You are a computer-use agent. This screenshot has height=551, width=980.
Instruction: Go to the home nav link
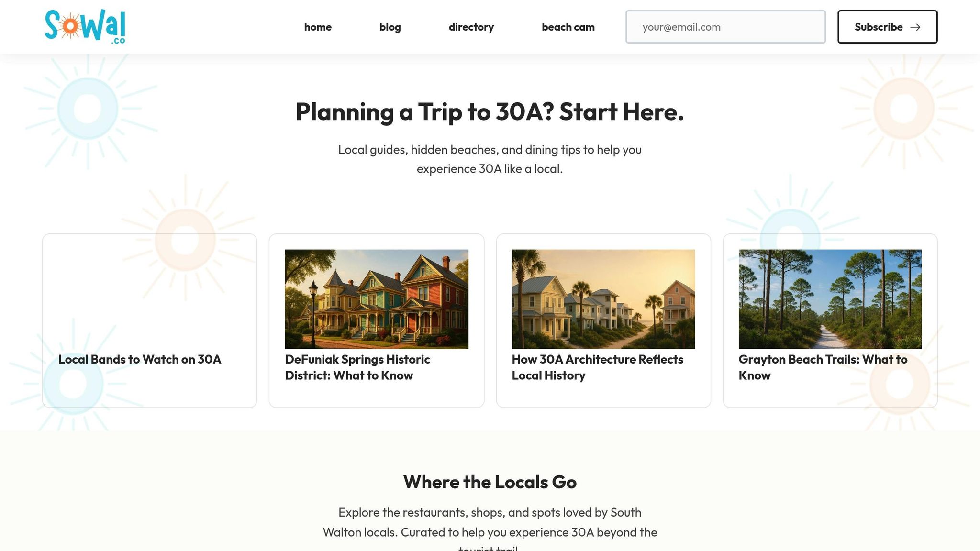click(318, 27)
